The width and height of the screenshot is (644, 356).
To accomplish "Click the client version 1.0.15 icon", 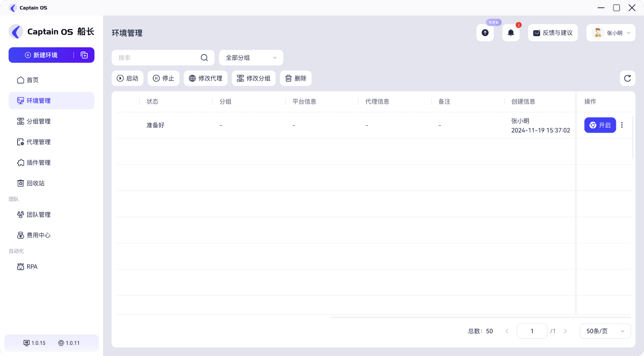I will (26, 343).
